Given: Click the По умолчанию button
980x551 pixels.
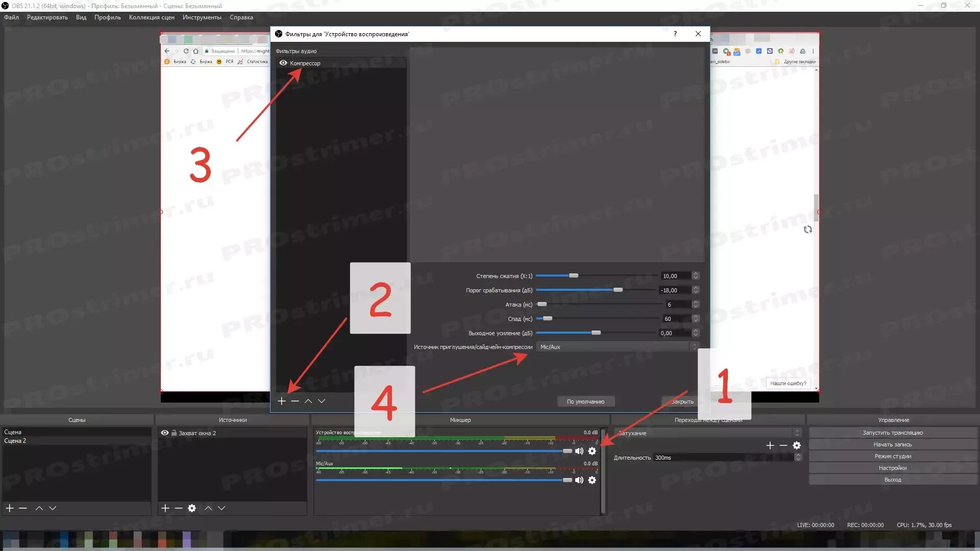Looking at the screenshot, I should click(585, 402).
